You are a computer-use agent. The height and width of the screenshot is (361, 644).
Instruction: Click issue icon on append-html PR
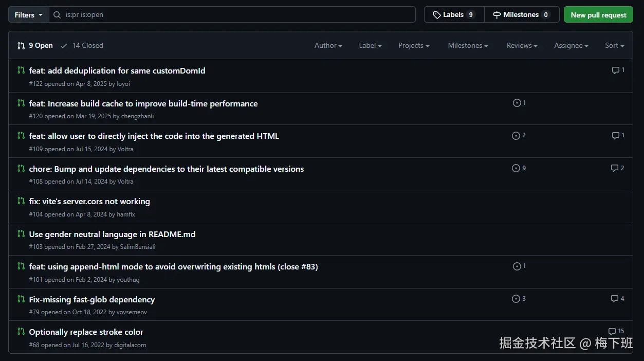coord(517,266)
